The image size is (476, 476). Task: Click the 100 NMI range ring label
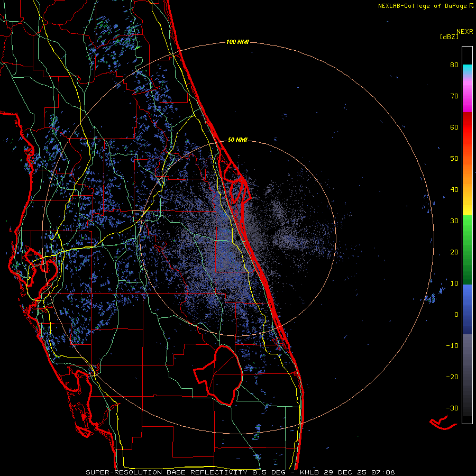[x=237, y=42]
